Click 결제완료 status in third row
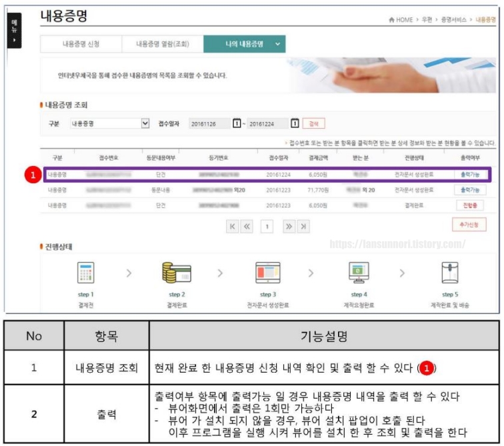The image size is (504, 446). point(414,205)
